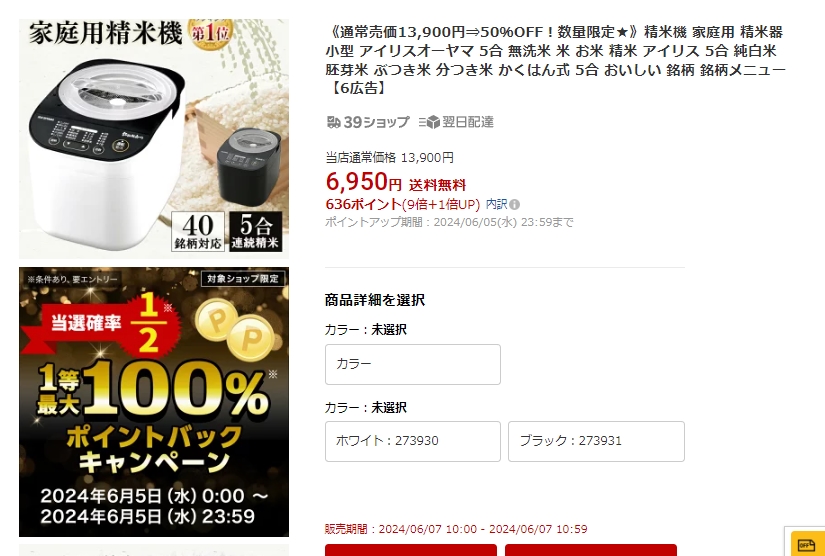The image size is (825, 556).
Task: Click the small black rice polisher image
Action: click(249, 166)
